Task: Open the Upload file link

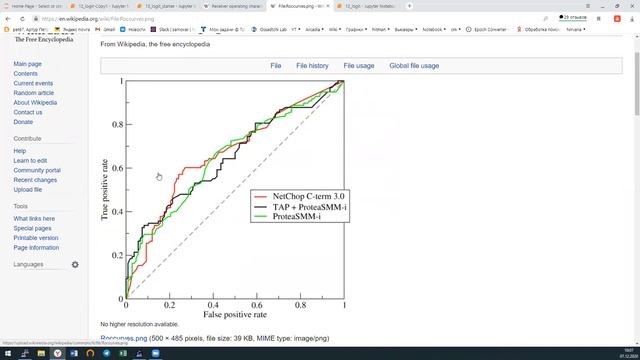Action: click(28, 190)
